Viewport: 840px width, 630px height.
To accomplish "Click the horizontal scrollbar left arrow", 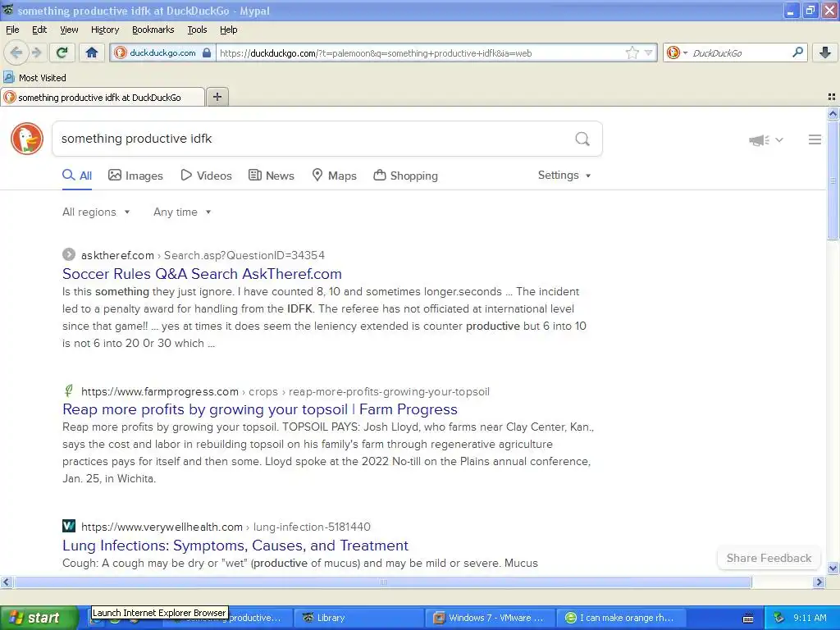I will pyautogui.click(x=7, y=582).
